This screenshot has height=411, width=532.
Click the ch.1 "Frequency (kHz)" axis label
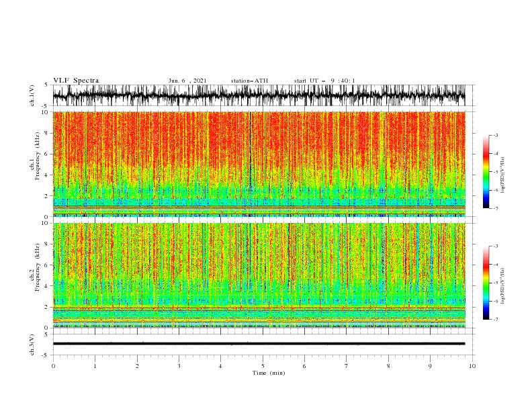click(38, 156)
